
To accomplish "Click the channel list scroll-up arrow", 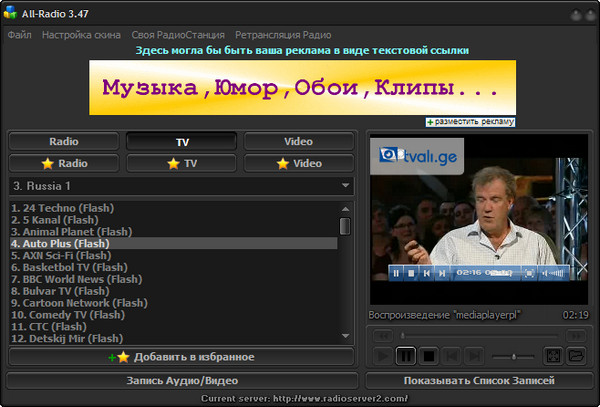I will [345, 209].
